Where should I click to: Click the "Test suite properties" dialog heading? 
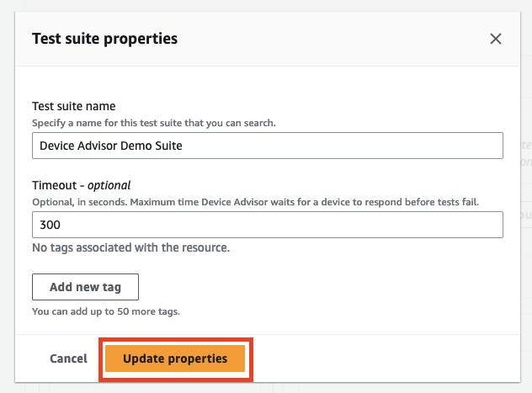(x=104, y=39)
